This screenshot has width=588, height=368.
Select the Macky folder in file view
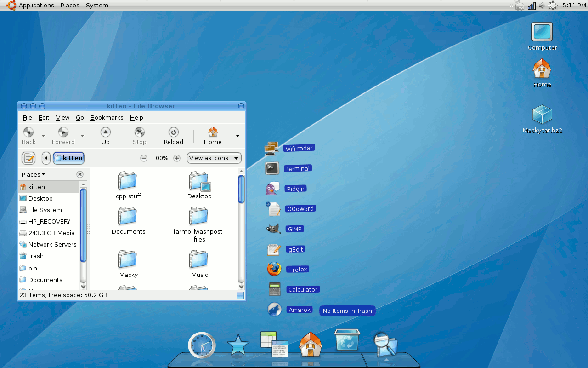pos(128,264)
